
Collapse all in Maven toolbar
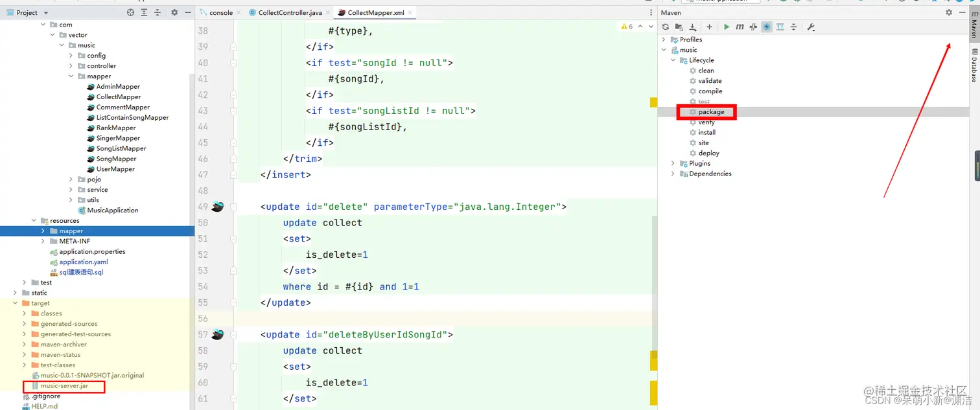pyautogui.click(x=793, y=27)
